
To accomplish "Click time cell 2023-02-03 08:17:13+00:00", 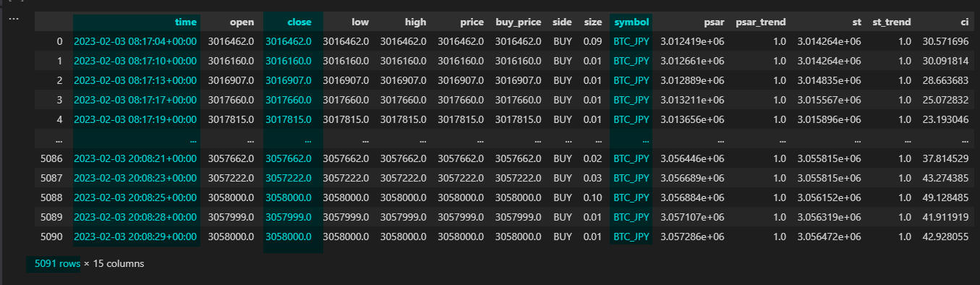I will point(135,80).
